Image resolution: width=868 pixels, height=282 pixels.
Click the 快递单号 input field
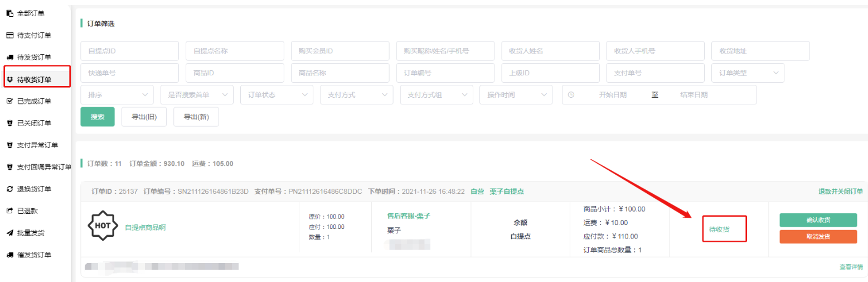coord(129,73)
